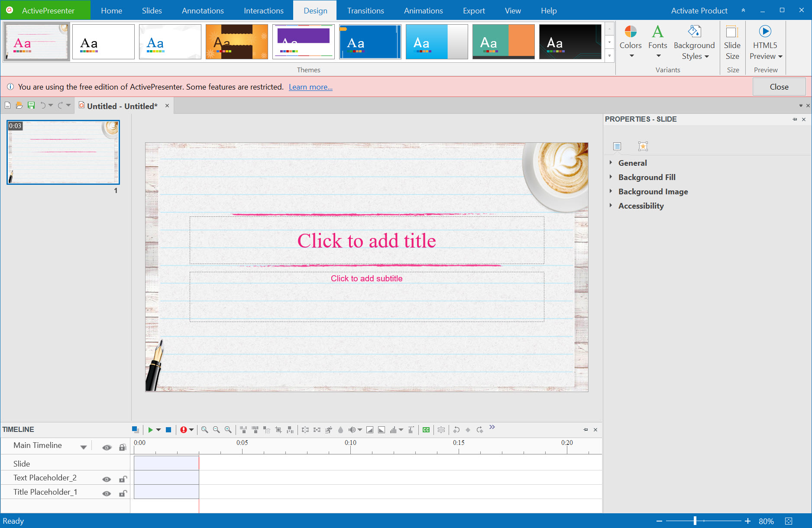Click the green Play button in timeline
Screen dimensions: 812x528
(150, 430)
